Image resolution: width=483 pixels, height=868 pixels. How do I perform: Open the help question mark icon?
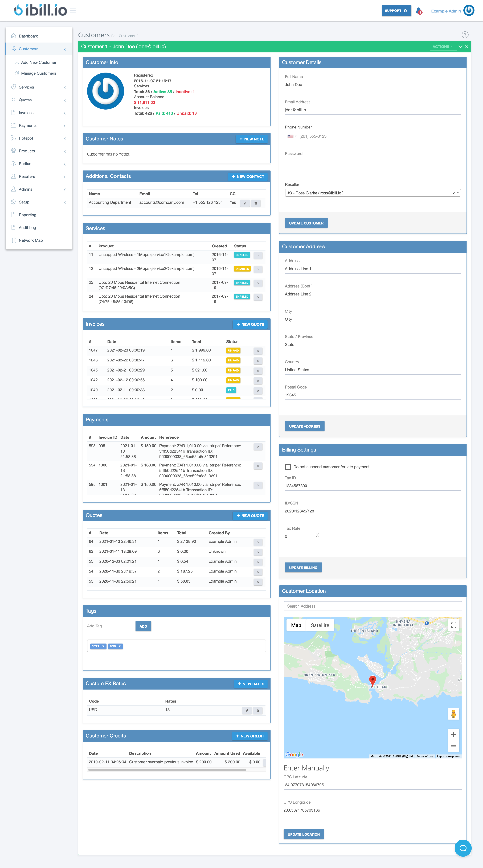[x=465, y=35]
